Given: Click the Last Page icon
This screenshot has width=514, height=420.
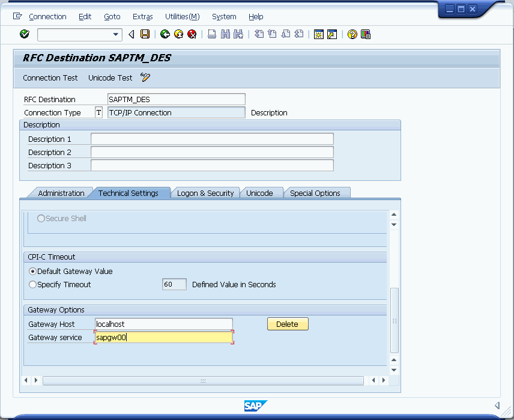Looking at the screenshot, I should pyautogui.click(x=298, y=34).
